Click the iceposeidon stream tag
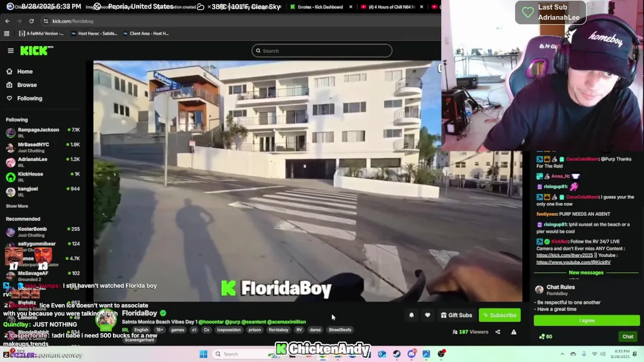644x362 pixels. [x=229, y=330]
